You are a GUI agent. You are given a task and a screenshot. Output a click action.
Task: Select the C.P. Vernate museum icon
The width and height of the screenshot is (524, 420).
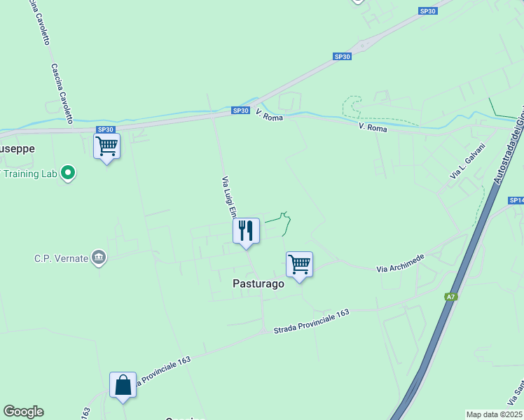pyautogui.click(x=99, y=258)
